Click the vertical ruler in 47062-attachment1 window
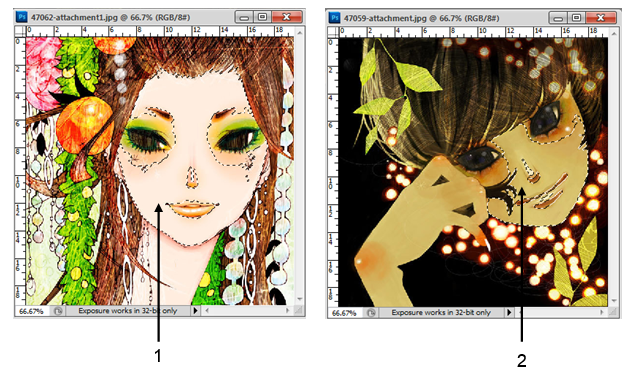628x373 pixels. pyautogui.click(x=20, y=171)
